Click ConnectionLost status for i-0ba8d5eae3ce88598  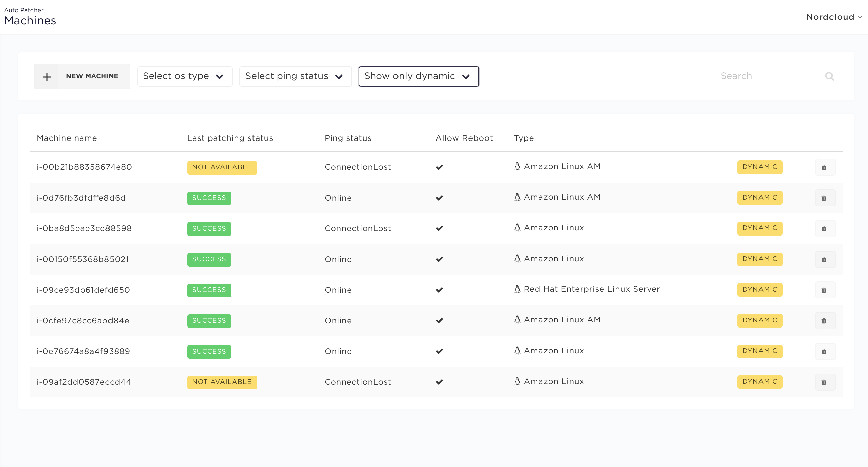click(358, 228)
